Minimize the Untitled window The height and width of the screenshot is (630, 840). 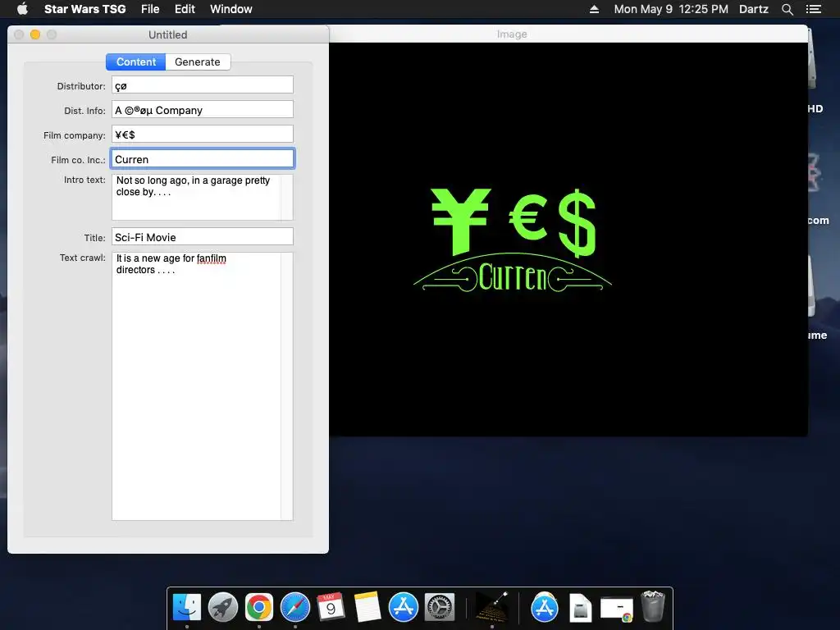coord(35,34)
